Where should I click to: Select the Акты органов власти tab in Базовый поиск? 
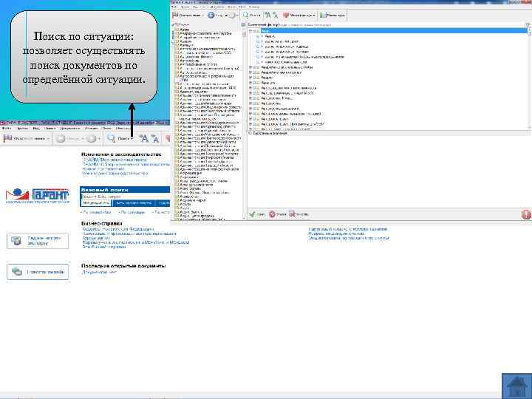[134, 203]
